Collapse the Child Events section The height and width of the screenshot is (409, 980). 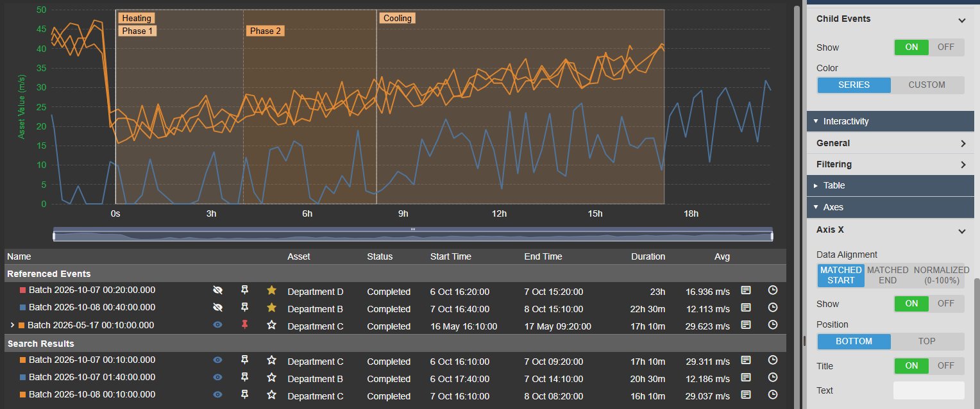[961, 19]
